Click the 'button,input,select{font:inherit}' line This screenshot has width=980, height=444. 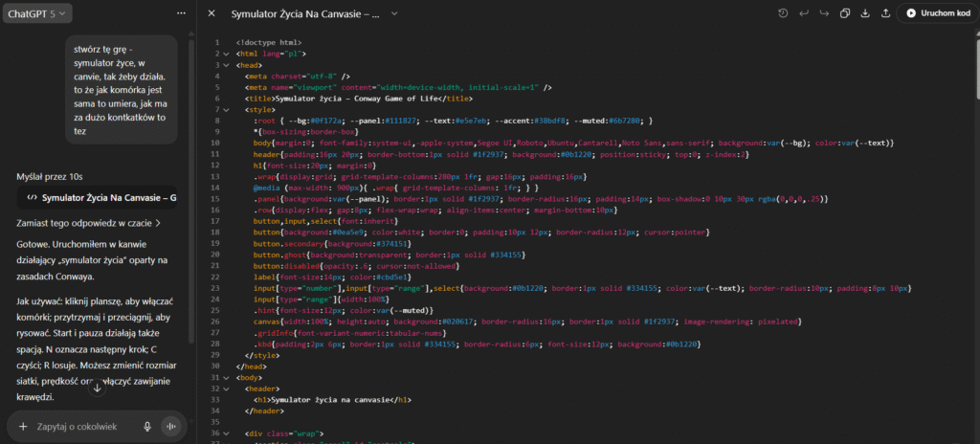tap(325, 221)
